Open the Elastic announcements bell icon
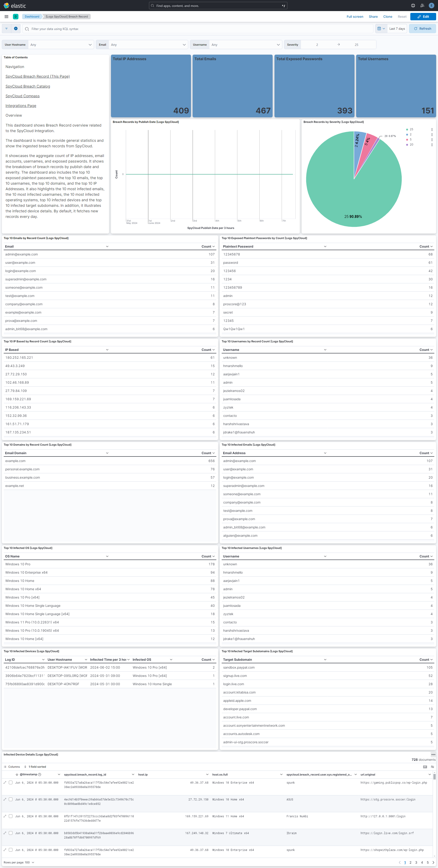This screenshot has height=868, width=438. (x=422, y=5)
